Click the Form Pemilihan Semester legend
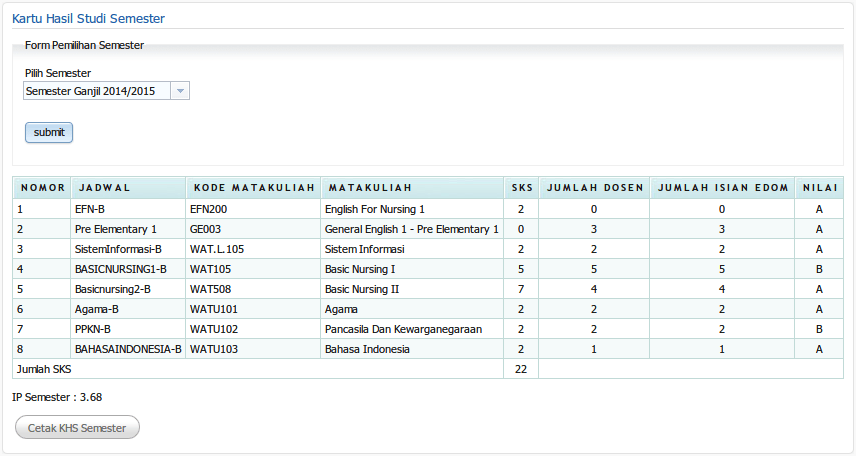Viewport: 856px width, 456px height. coord(84,45)
